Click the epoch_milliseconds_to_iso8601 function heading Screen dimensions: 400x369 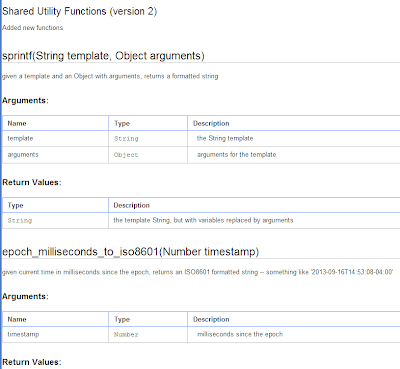130,251
